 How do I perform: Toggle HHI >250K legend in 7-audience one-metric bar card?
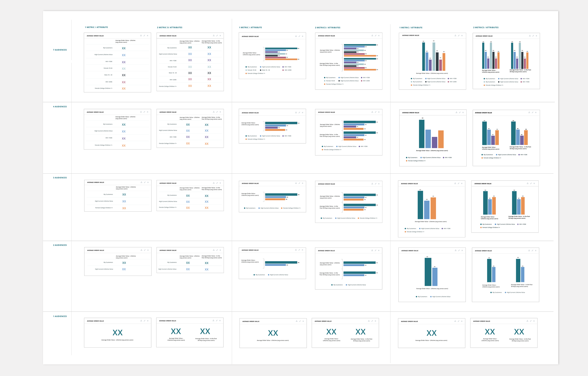(287, 70)
